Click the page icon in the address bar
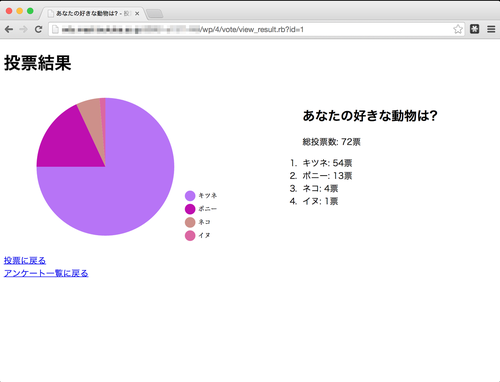Screen dimensions: 500x382 [x=55, y=30]
